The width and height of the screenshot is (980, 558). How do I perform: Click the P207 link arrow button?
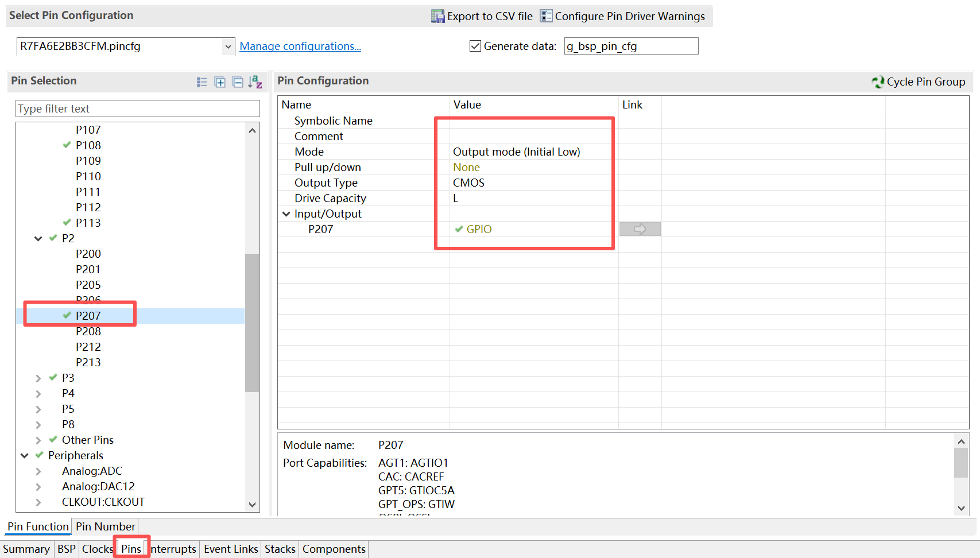click(640, 229)
